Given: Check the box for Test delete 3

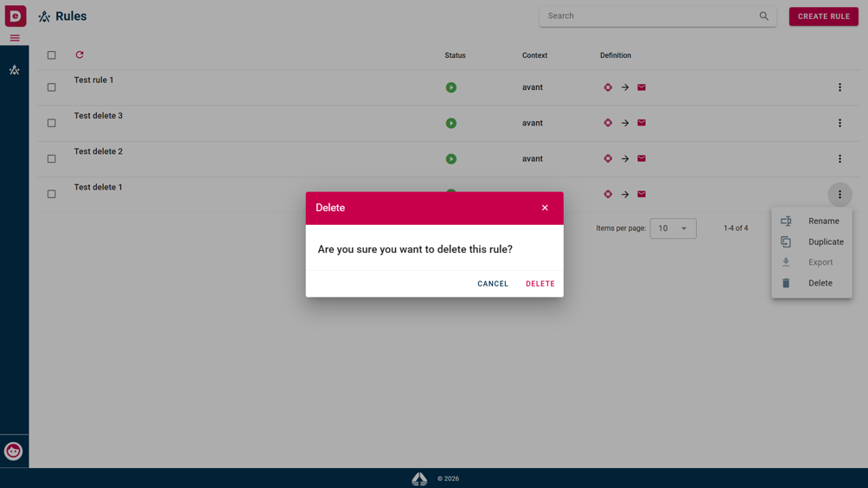Looking at the screenshot, I should (x=52, y=123).
